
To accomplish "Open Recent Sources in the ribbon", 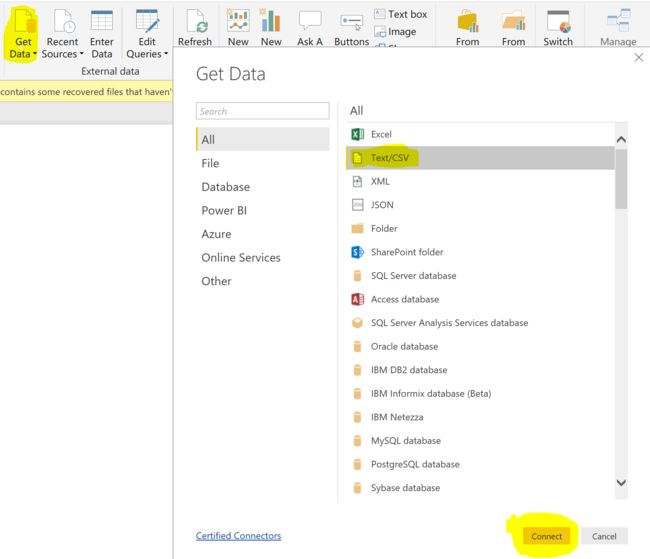I will point(62,35).
